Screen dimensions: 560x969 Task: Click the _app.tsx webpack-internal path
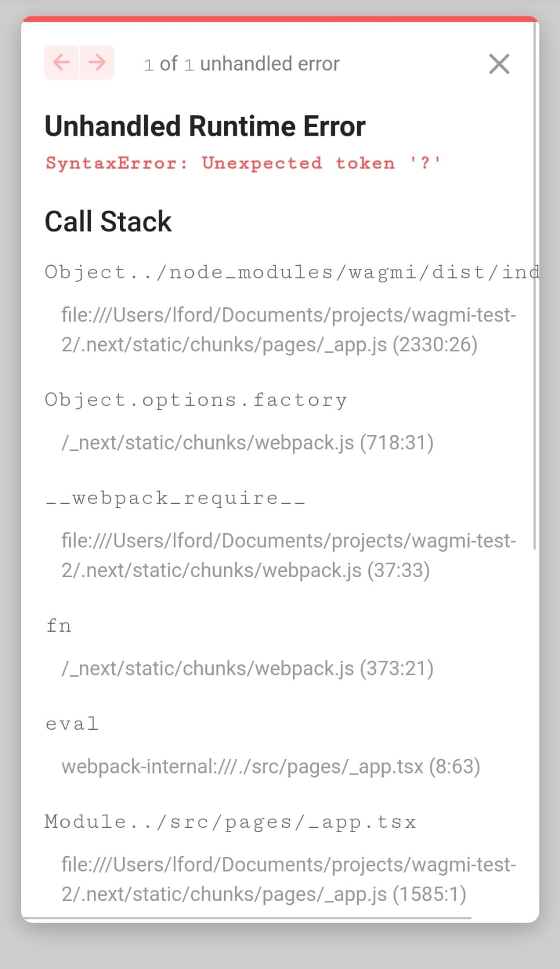270,766
